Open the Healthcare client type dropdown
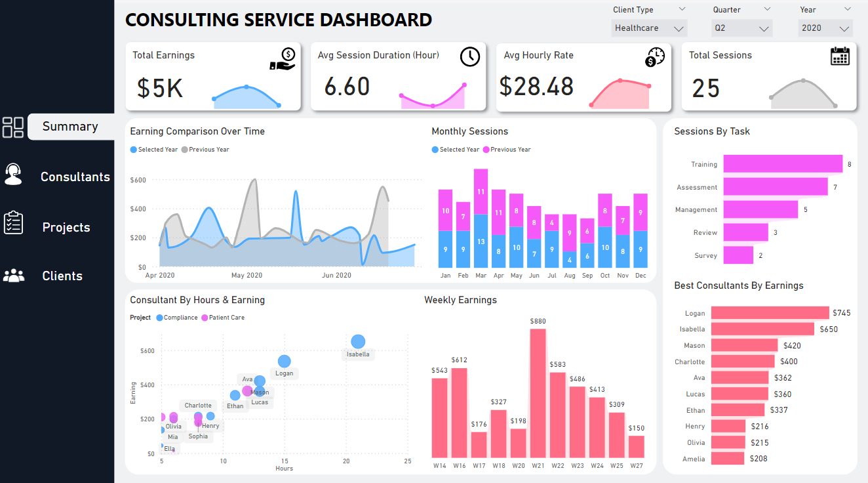This screenshot has height=483, width=868. [x=649, y=28]
